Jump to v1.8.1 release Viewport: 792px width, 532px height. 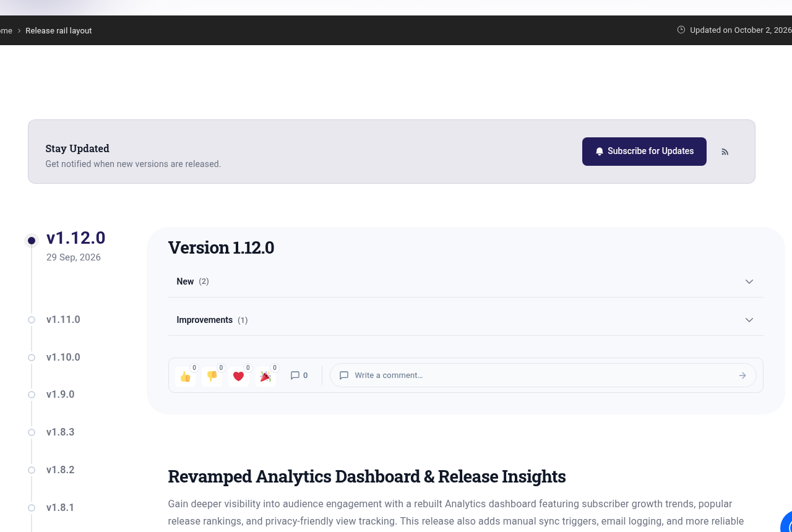click(60, 508)
